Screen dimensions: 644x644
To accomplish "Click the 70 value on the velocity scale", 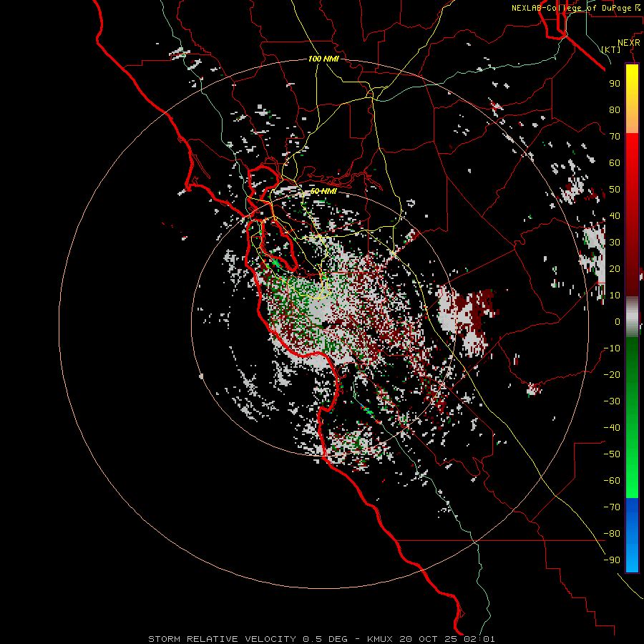I will (615, 137).
